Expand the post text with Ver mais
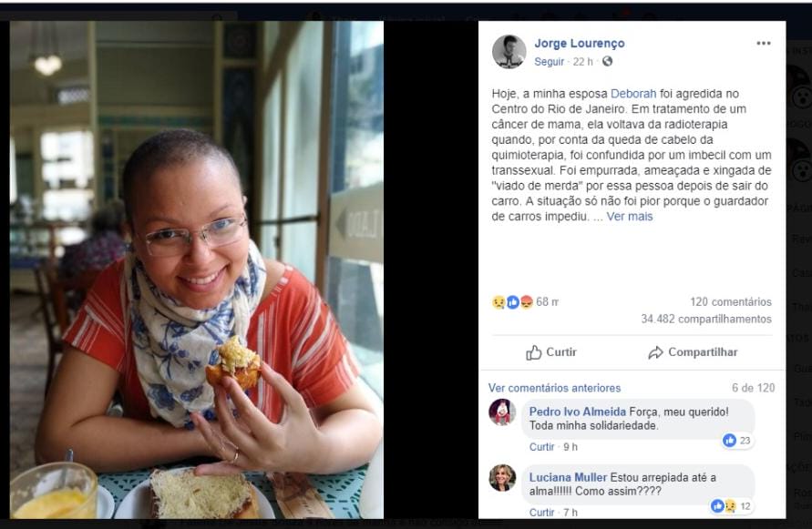The width and height of the screenshot is (812, 529). [630, 217]
